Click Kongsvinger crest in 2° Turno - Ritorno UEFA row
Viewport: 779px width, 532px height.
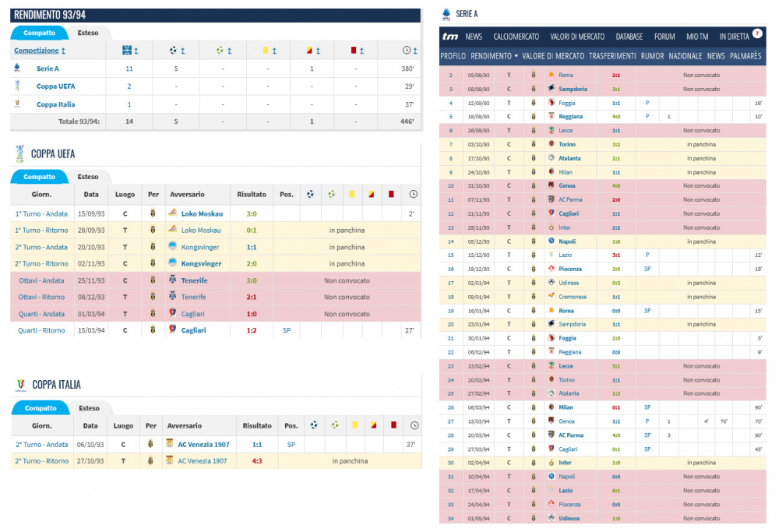pos(172,262)
